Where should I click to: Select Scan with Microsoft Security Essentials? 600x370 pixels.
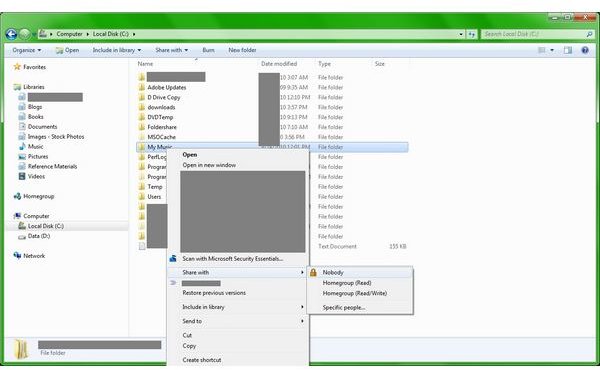coord(233,259)
